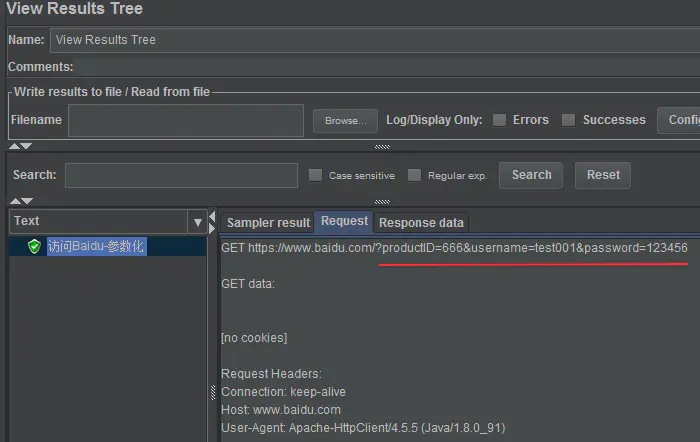Click the up-arrow collapse below Search panel
The image size is (700, 442).
[15, 201]
